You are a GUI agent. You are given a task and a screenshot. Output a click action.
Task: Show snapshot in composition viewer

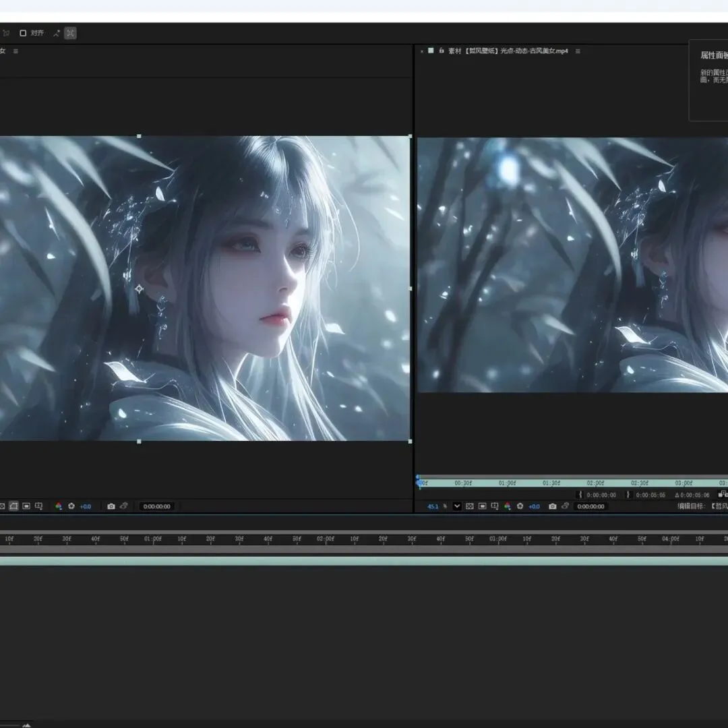(124, 506)
